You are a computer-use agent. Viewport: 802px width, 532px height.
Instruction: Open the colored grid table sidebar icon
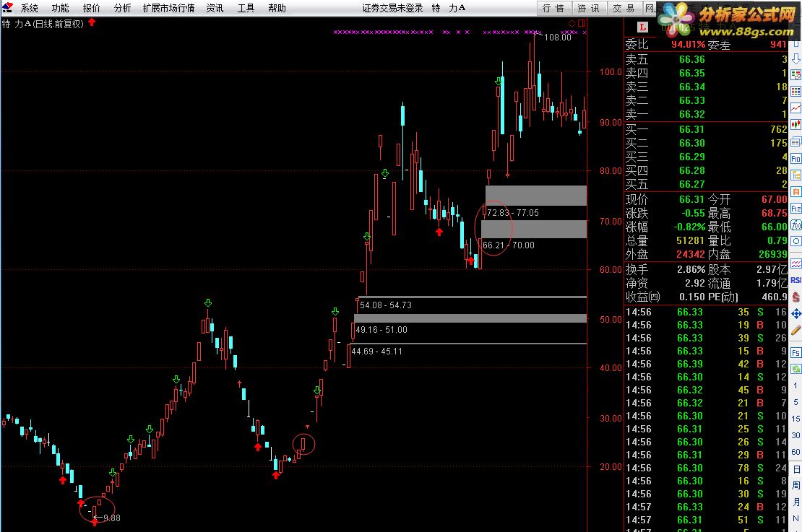point(796,92)
